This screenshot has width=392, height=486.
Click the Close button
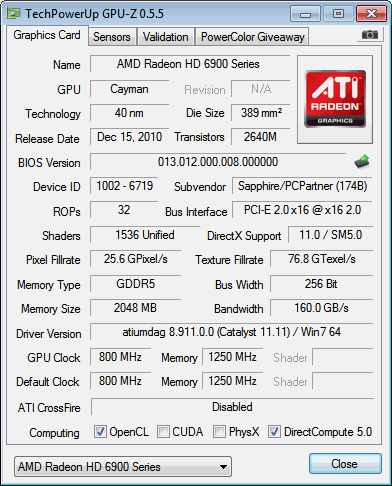(345, 463)
